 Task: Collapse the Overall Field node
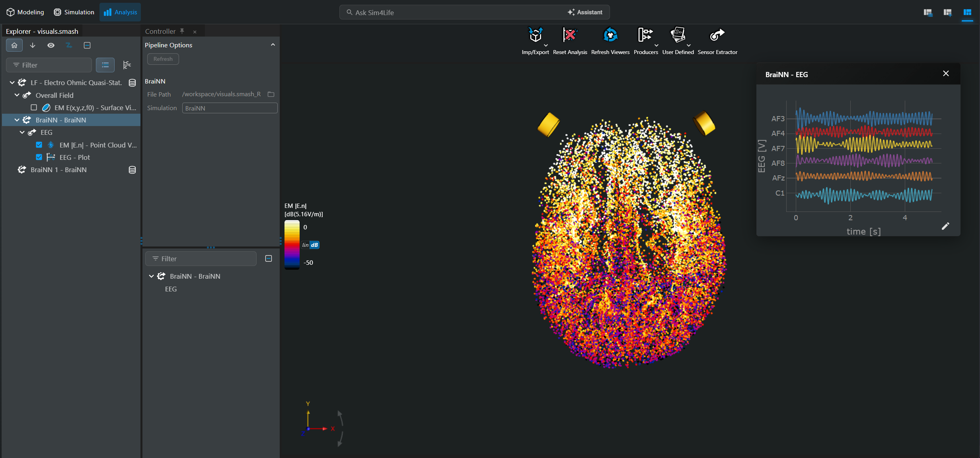(x=17, y=95)
